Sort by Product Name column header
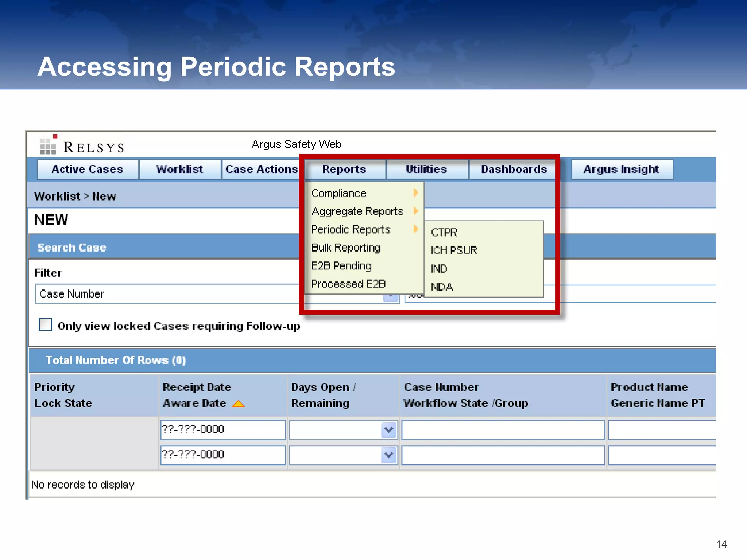The image size is (747, 560). (x=649, y=387)
